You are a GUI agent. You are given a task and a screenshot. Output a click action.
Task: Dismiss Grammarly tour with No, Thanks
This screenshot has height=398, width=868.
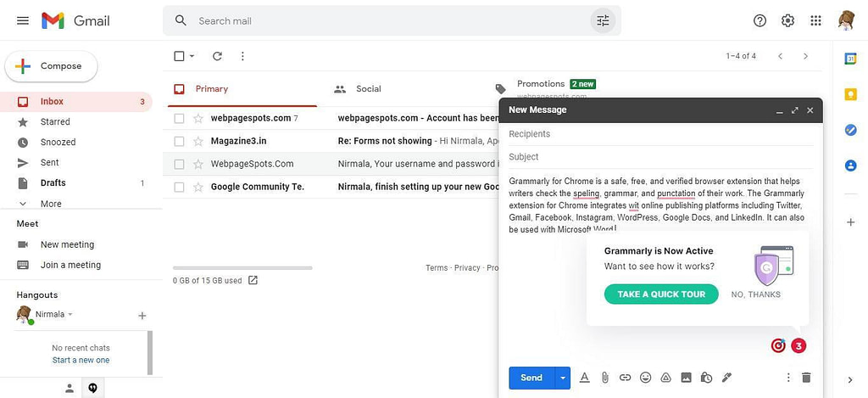coord(755,294)
